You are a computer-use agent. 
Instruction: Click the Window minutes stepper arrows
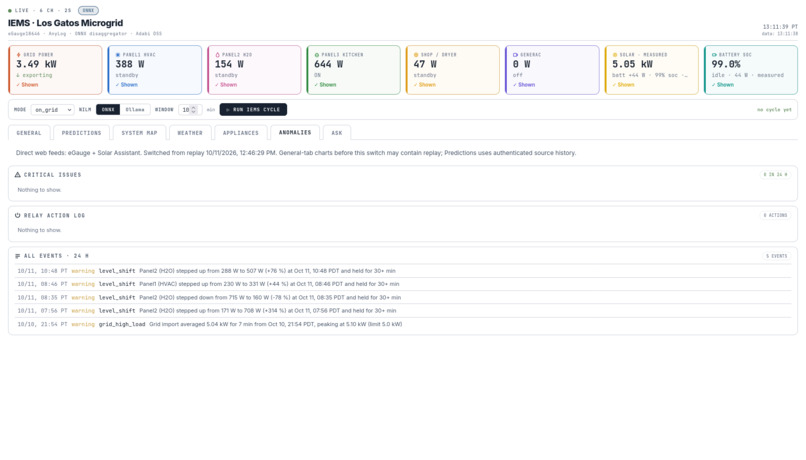(193, 109)
